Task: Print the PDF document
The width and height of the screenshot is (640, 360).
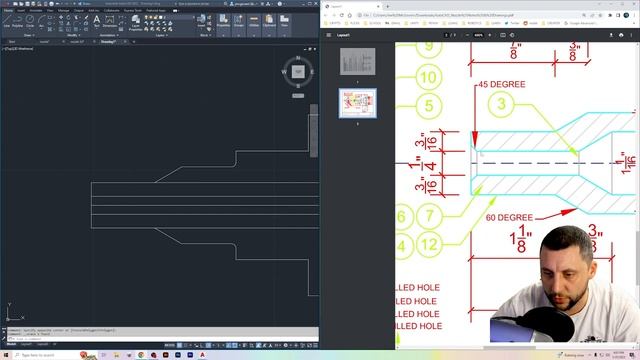Action: 621,35
